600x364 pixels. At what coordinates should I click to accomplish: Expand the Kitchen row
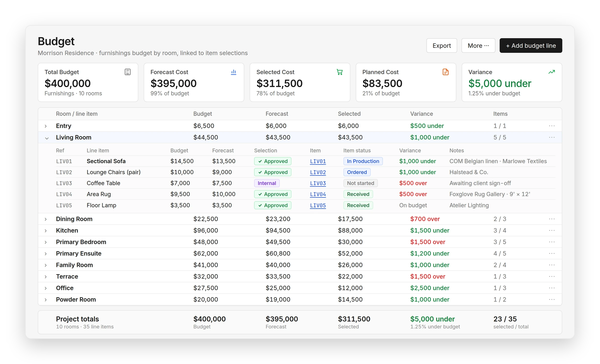(46, 231)
